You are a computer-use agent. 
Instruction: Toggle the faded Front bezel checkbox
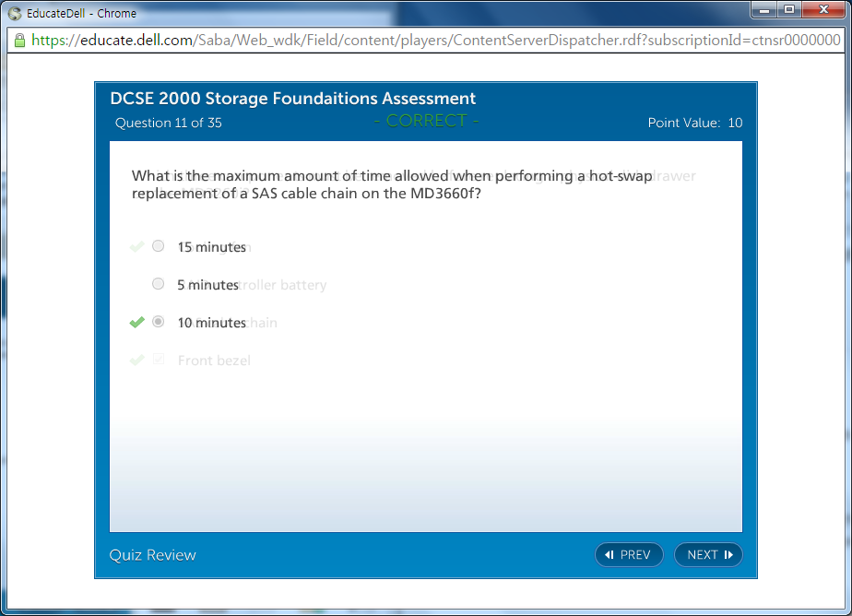pyautogui.click(x=159, y=360)
